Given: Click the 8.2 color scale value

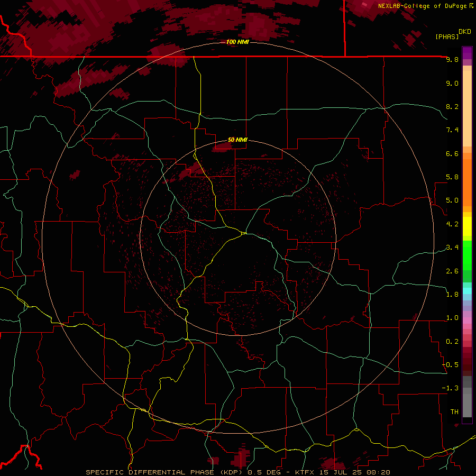Looking at the screenshot, I should (452, 106).
